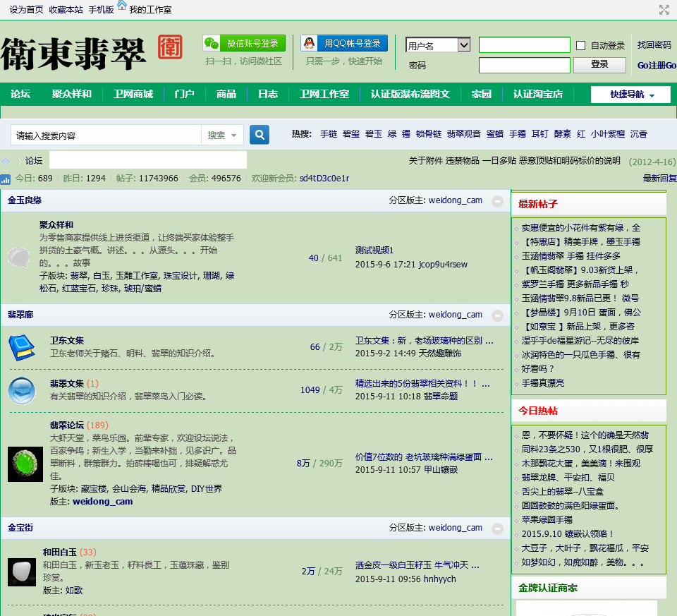The width and height of the screenshot is (677, 616).
Task: Click the red seal logo icon
Action: [x=169, y=48]
